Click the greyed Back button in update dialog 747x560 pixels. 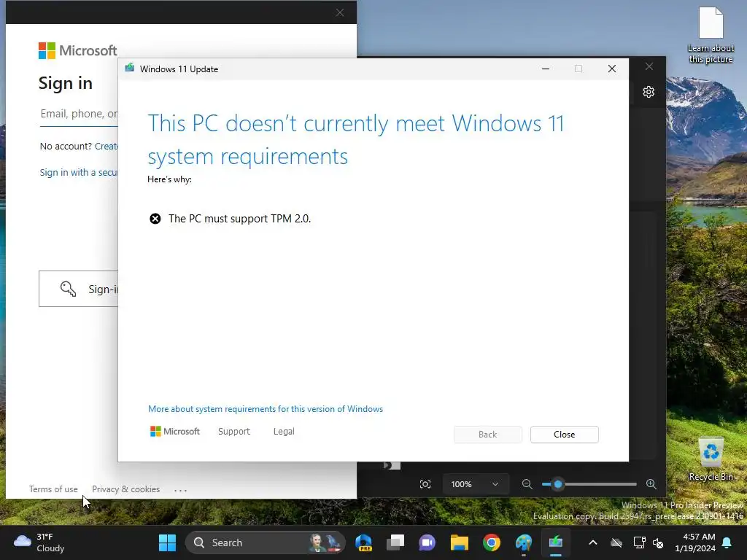[487, 435]
